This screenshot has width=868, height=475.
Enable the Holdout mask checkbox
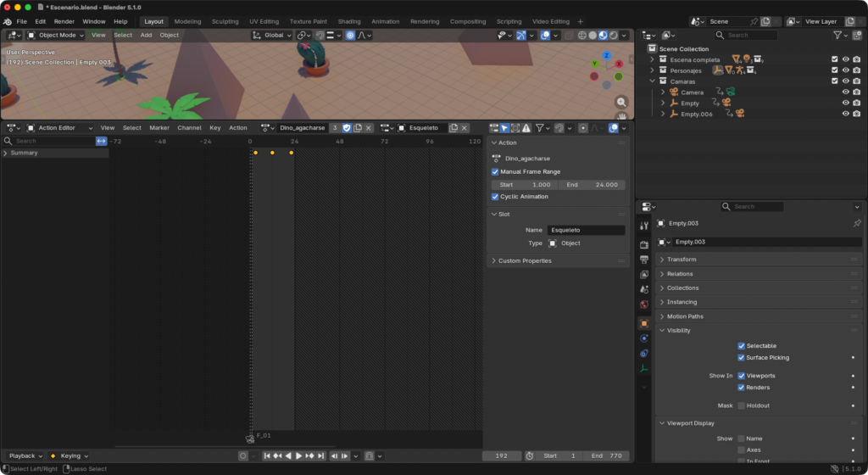742,405
